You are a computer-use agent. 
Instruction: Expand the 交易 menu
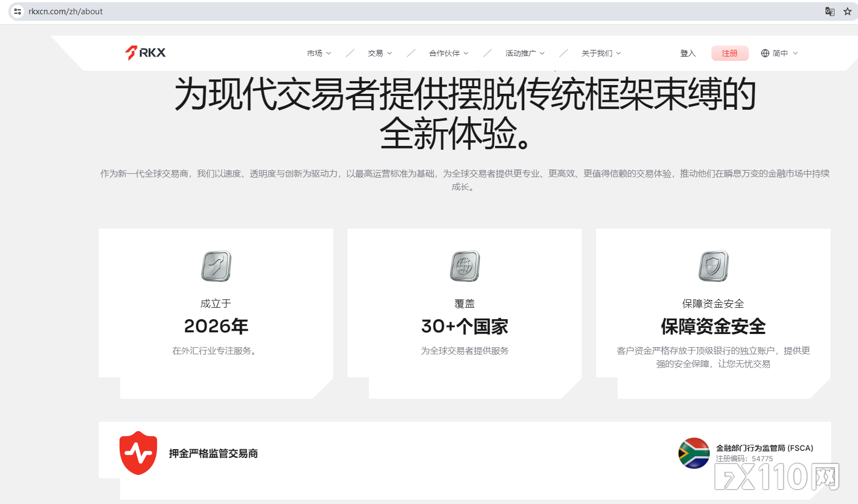click(x=380, y=53)
